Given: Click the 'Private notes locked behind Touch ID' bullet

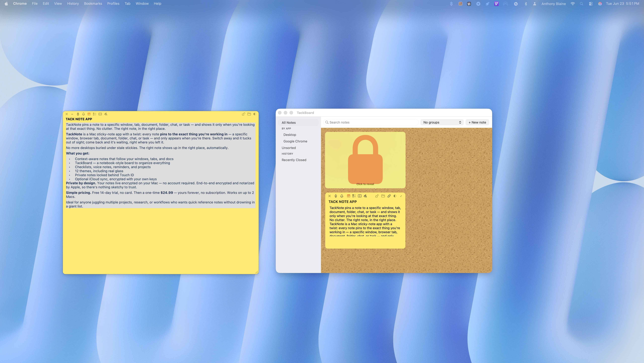Looking at the screenshot, I should [x=104, y=175].
